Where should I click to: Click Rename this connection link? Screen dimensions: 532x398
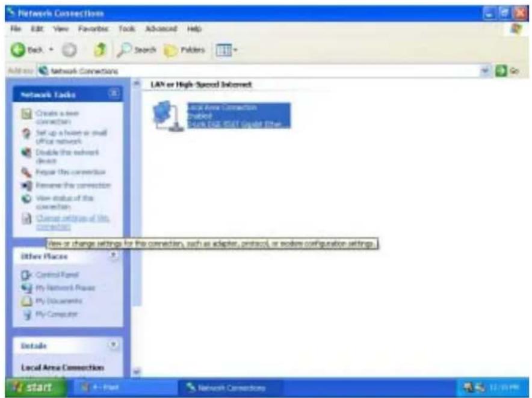click(73, 185)
